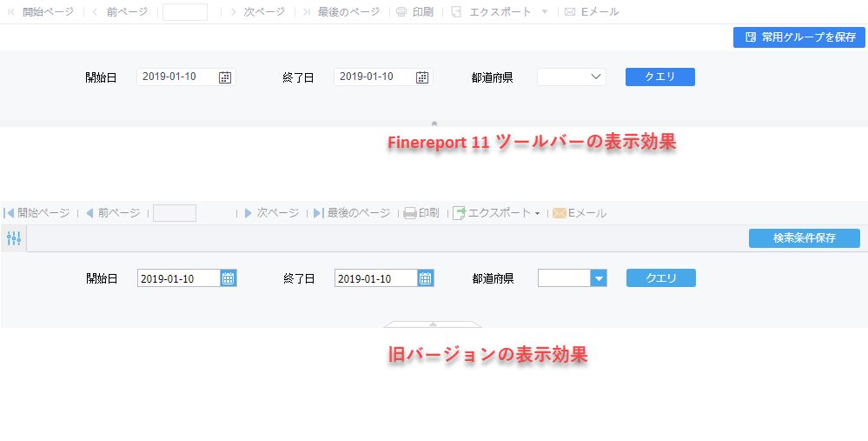Open the 開始日 blue calendar icon in old version

(x=229, y=278)
